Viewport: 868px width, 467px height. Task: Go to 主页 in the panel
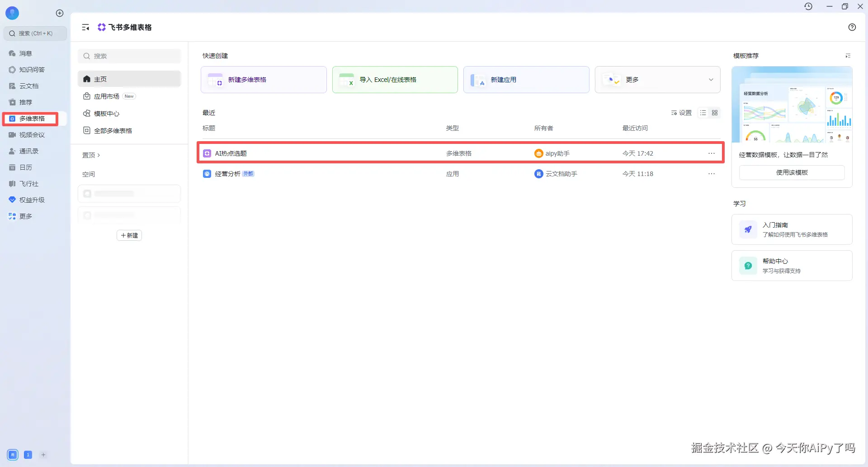[129, 79]
